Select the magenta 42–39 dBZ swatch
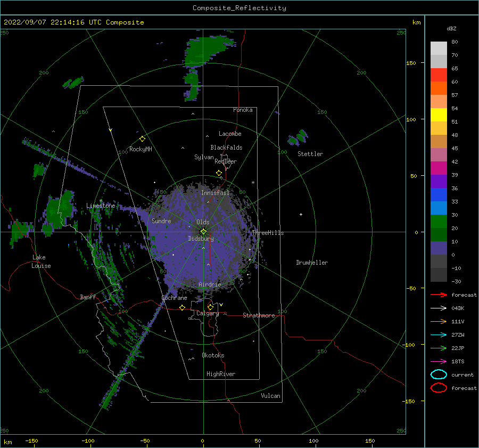Viewport: 479px width, 448px height. point(439,168)
